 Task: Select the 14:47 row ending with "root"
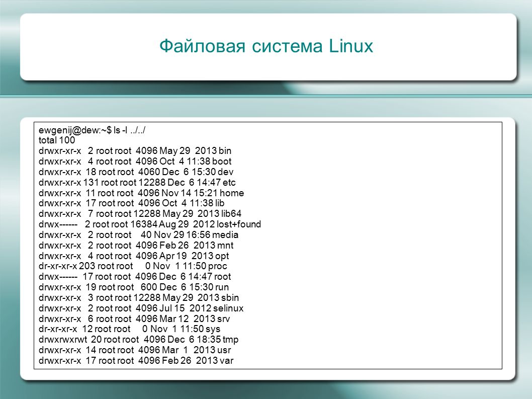tap(135, 276)
